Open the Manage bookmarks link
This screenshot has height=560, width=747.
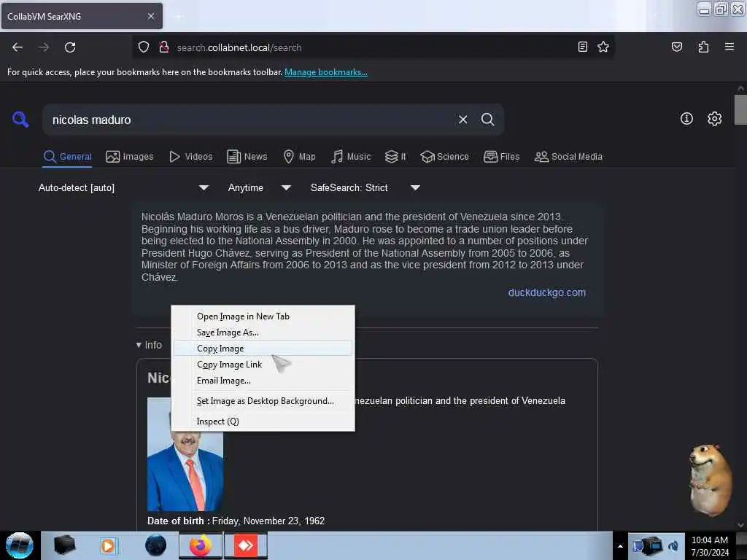pos(326,72)
